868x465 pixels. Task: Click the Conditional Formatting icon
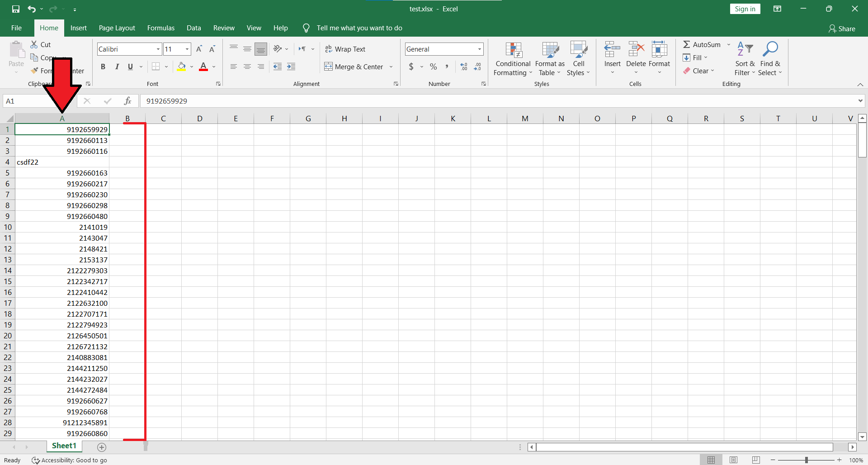click(x=513, y=51)
